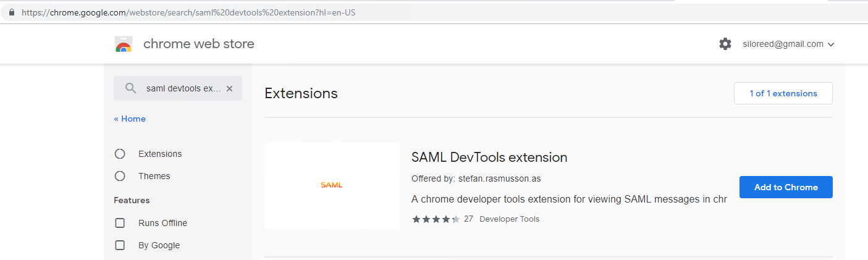Click the chrome web store title text
The image size is (868, 260).
pos(199,44)
